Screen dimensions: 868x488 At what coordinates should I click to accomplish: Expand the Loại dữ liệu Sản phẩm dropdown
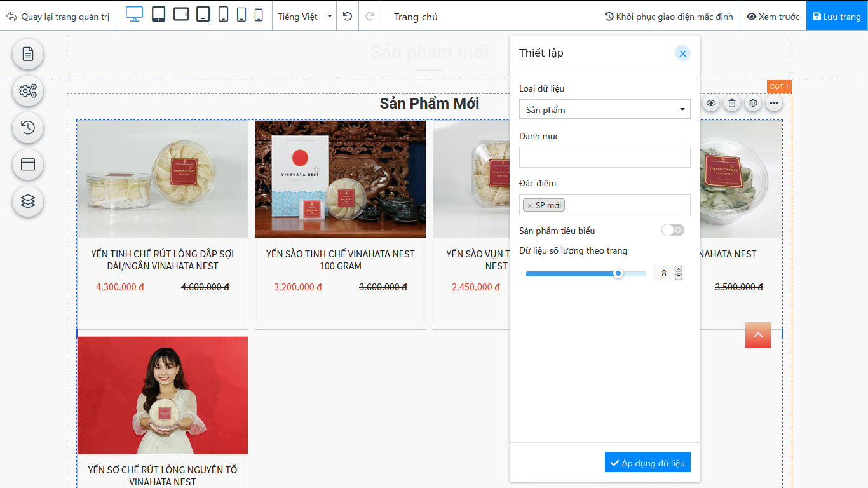click(605, 109)
